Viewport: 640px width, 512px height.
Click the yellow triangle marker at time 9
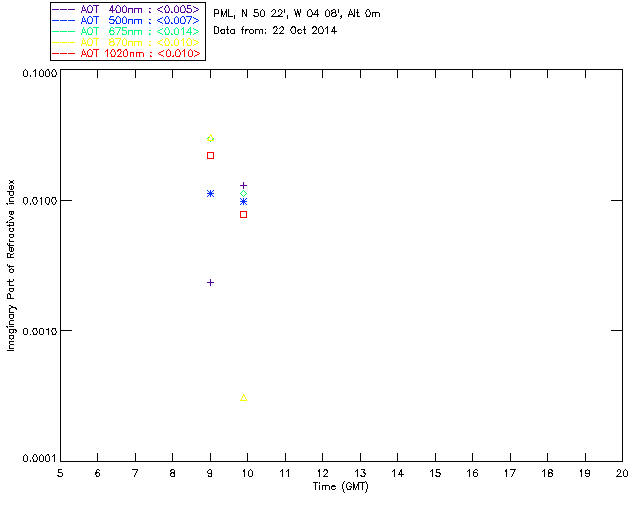[x=210, y=138]
